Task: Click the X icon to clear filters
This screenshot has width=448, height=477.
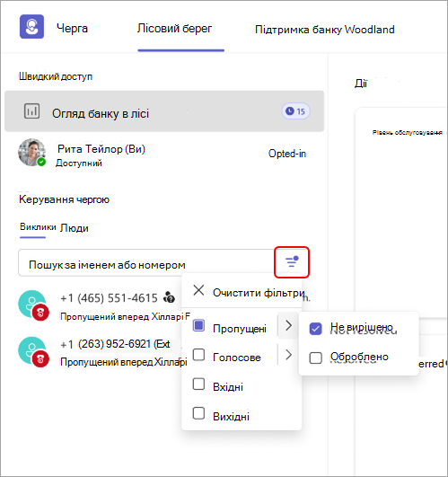Action: pos(198,290)
